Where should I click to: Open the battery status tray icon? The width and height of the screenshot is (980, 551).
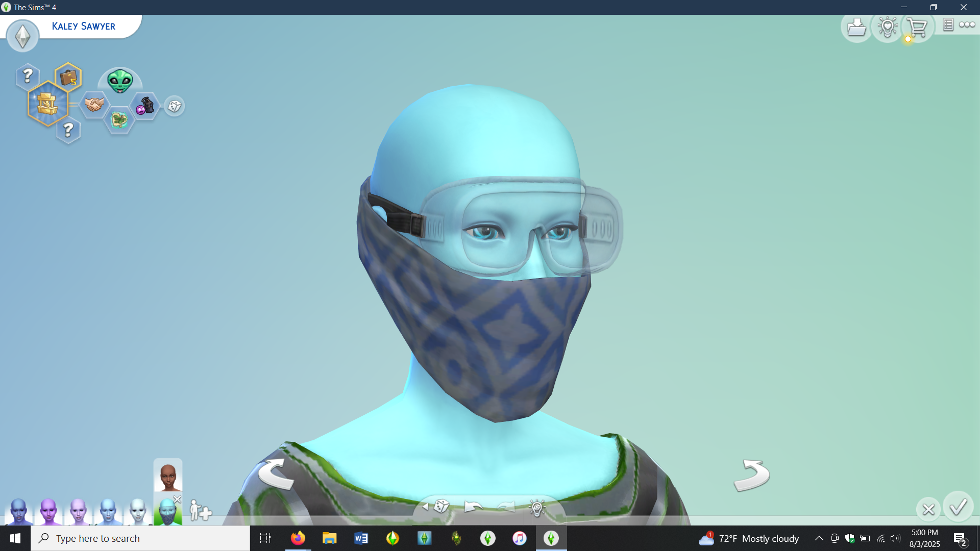(865, 538)
